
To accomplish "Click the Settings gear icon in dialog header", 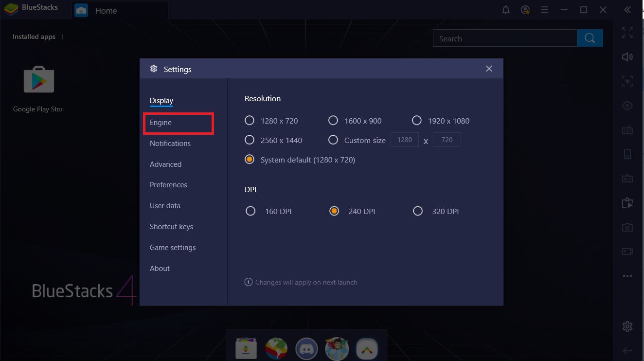I will tap(154, 69).
